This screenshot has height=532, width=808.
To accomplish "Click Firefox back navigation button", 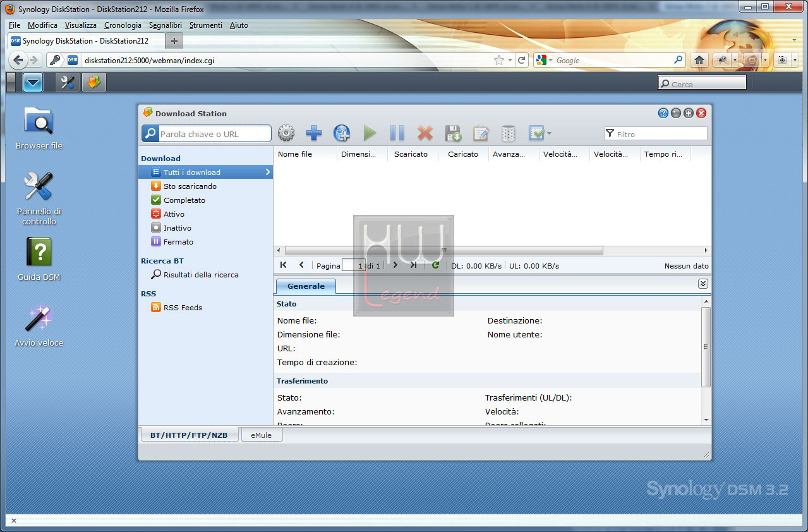I will point(18,60).
